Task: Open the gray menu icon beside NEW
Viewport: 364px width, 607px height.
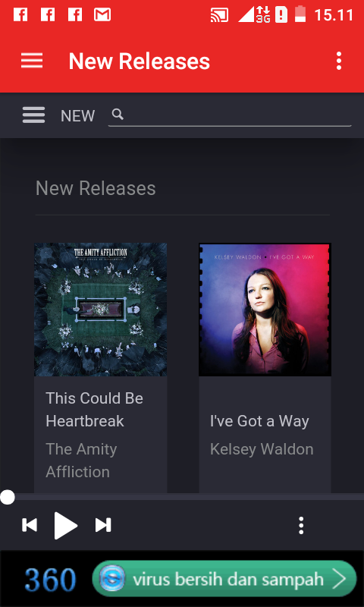Action: coord(33,115)
